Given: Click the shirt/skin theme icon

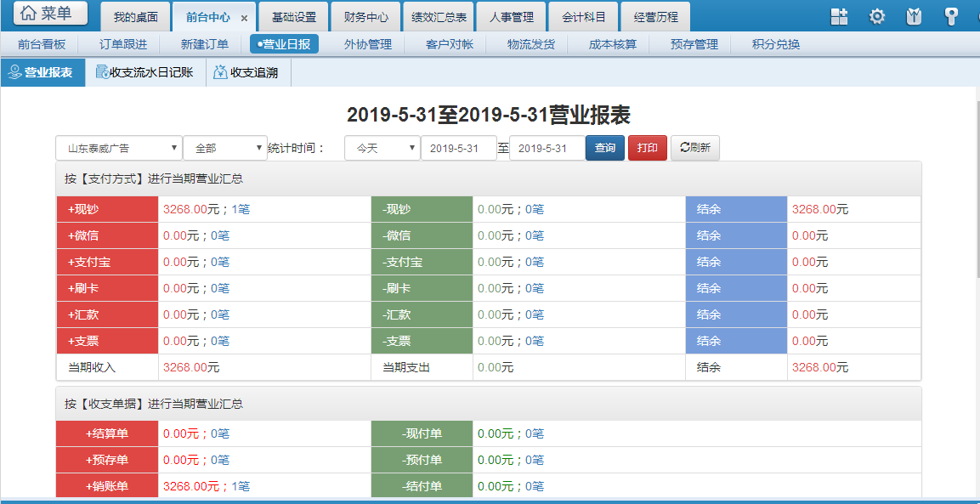Looking at the screenshot, I should click(x=914, y=17).
